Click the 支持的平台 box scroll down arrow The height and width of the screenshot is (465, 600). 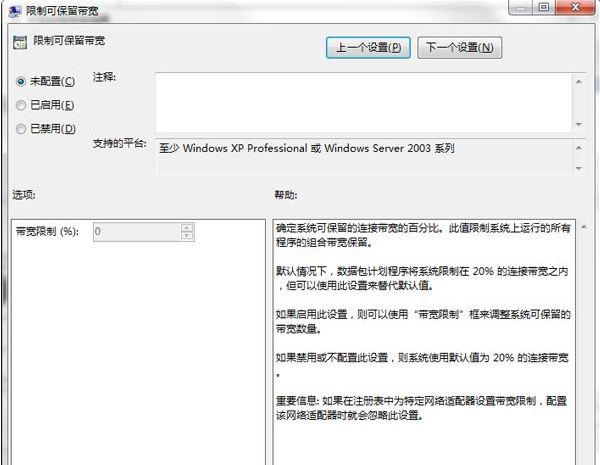pyautogui.click(x=579, y=168)
